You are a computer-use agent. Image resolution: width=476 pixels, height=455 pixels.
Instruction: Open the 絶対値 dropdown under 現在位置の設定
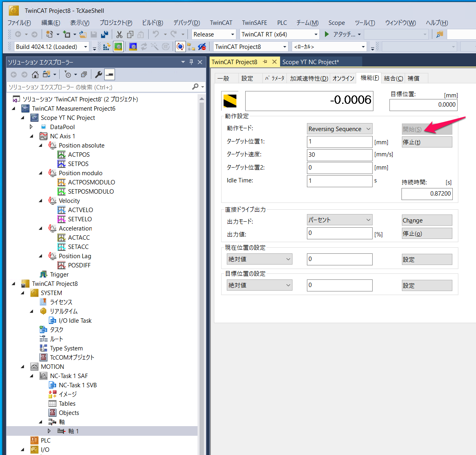click(259, 259)
